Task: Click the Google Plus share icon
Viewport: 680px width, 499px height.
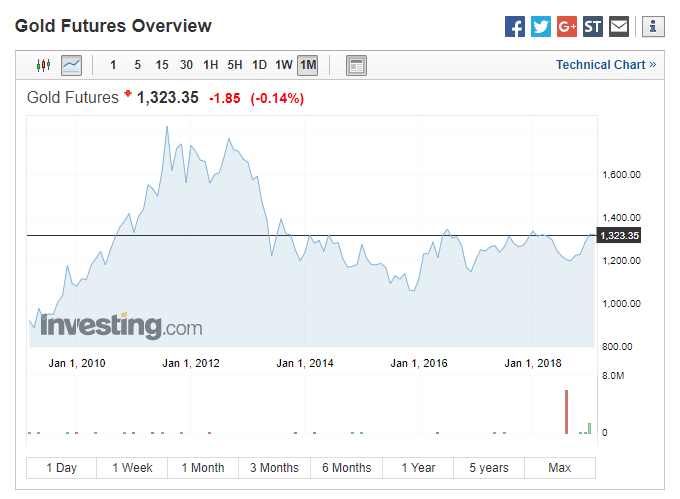Action: [x=567, y=27]
